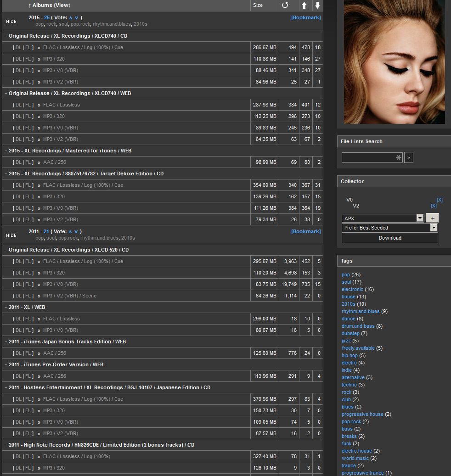Click the pop tag in sidebar Tags

pyautogui.click(x=346, y=275)
